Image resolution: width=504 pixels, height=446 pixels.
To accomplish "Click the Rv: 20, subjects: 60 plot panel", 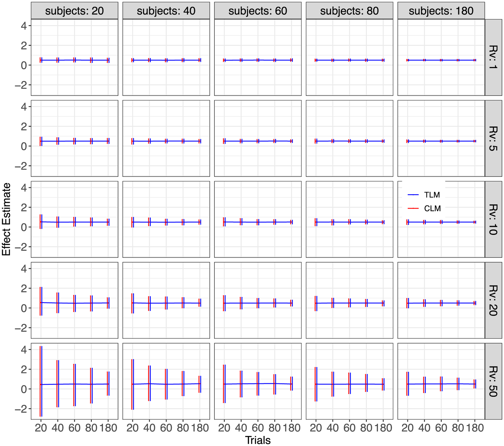I will click(x=258, y=300).
